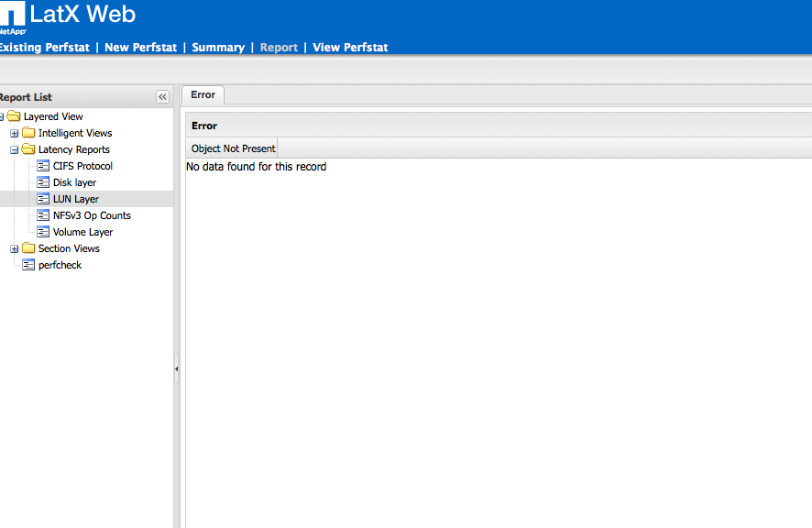Open Disk layer report
The image size is (812, 528).
[x=74, y=182]
